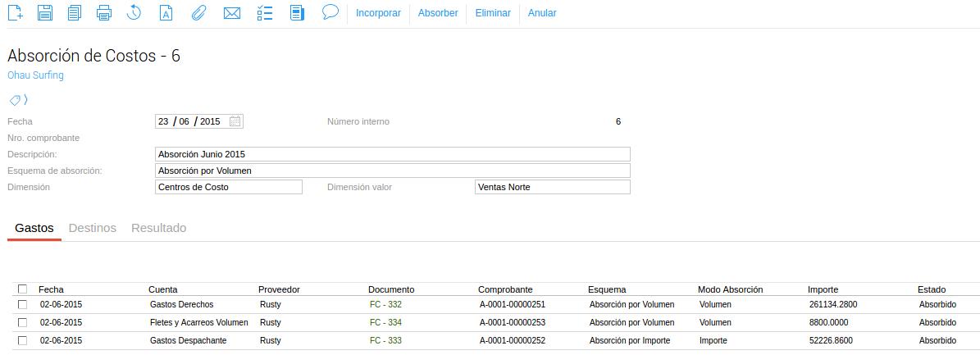Check the Gastos Derechos row checkbox
This screenshot has height=364, width=980.
pos(22,304)
